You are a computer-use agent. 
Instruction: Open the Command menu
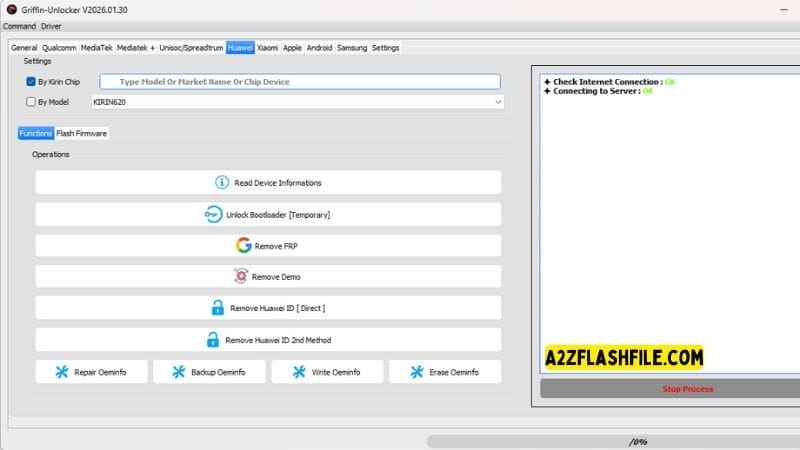click(19, 26)
